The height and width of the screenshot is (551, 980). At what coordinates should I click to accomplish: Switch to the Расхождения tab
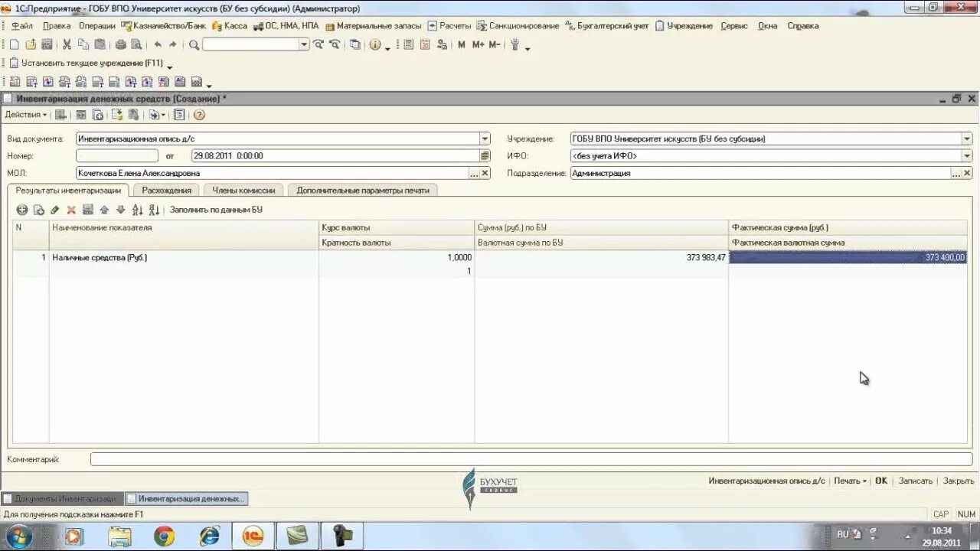(166, 190)
